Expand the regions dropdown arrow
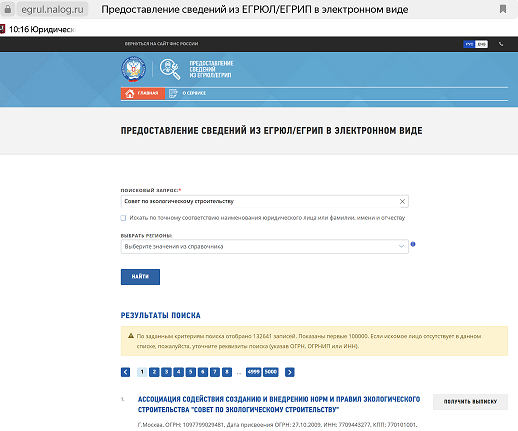The image size is (518, 431). click(401, 246)
